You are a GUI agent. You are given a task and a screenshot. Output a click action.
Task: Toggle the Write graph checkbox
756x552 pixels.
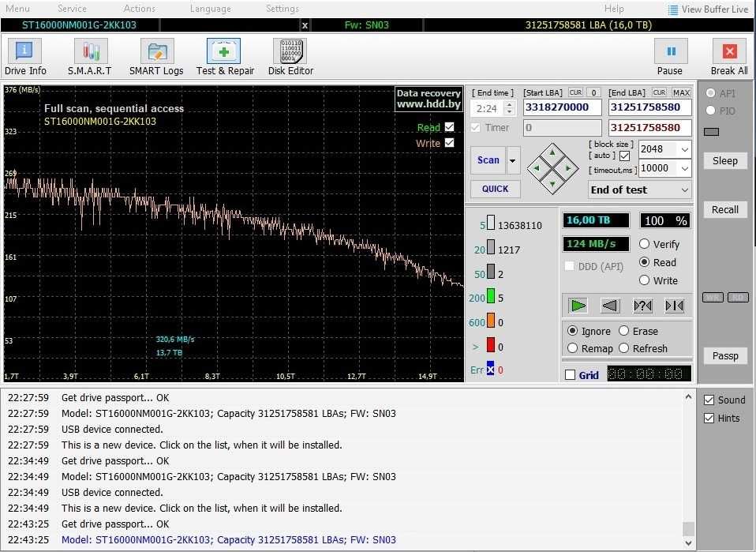pos(449,143)
